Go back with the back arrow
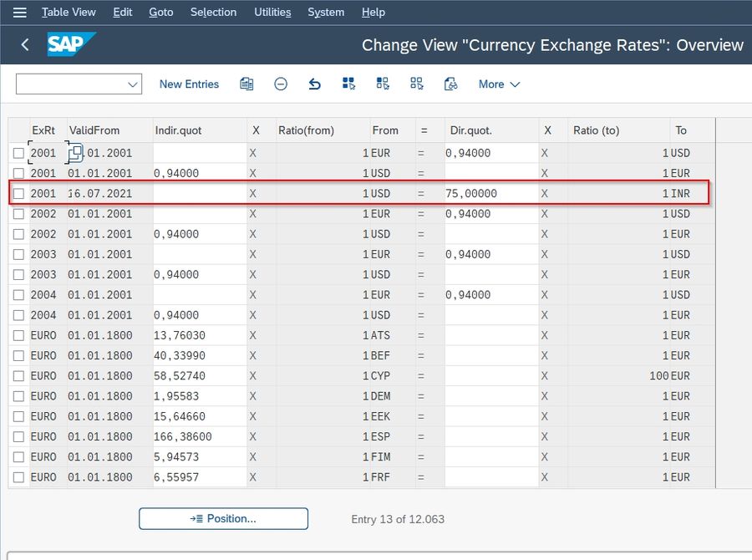 [x=25, y=44]
